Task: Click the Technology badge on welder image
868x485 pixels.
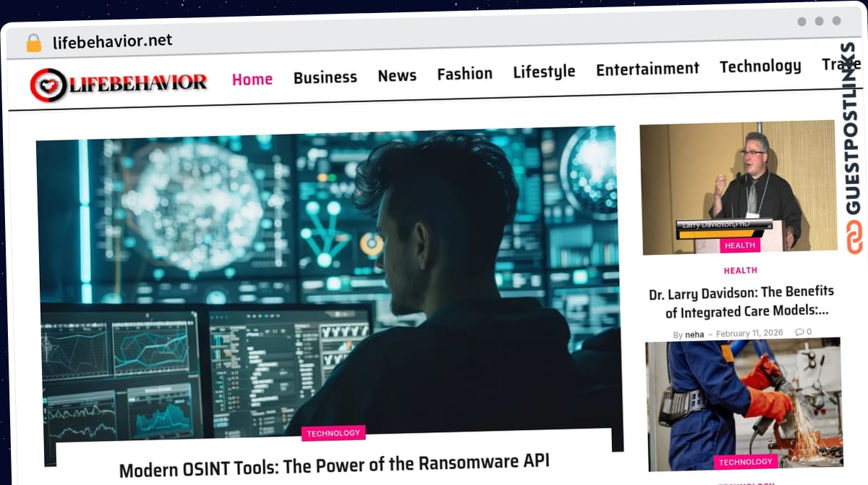Action: (746, 462)
